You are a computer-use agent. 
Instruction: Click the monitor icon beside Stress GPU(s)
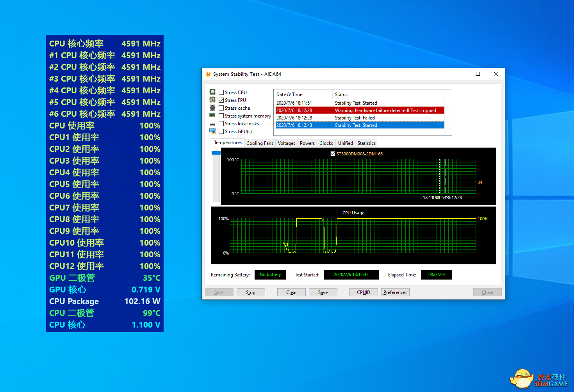pyautogui.click(x=212, y=131)
